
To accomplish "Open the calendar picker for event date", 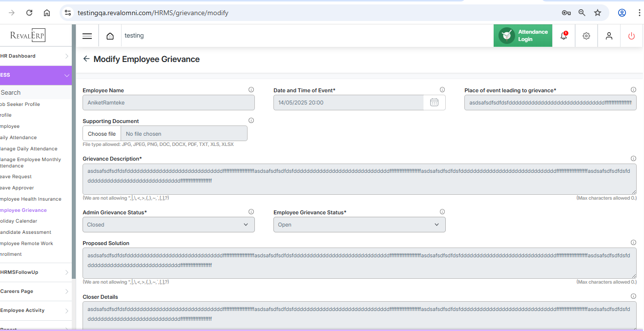I will pos(434,103).
